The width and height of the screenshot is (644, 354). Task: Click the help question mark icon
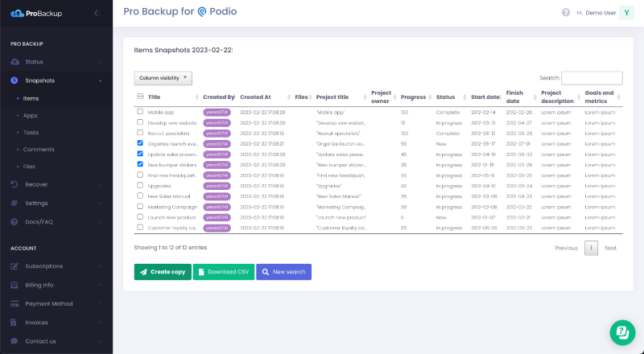[566, 12]
